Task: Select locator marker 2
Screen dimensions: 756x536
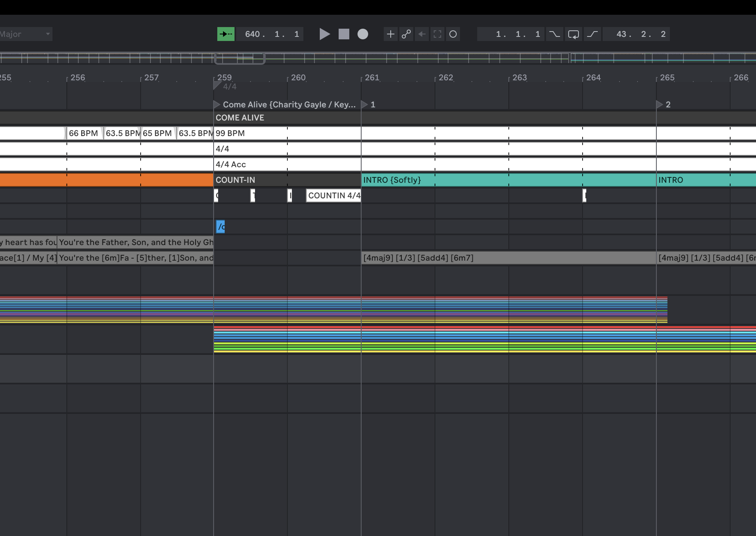Action: (663, 104)
